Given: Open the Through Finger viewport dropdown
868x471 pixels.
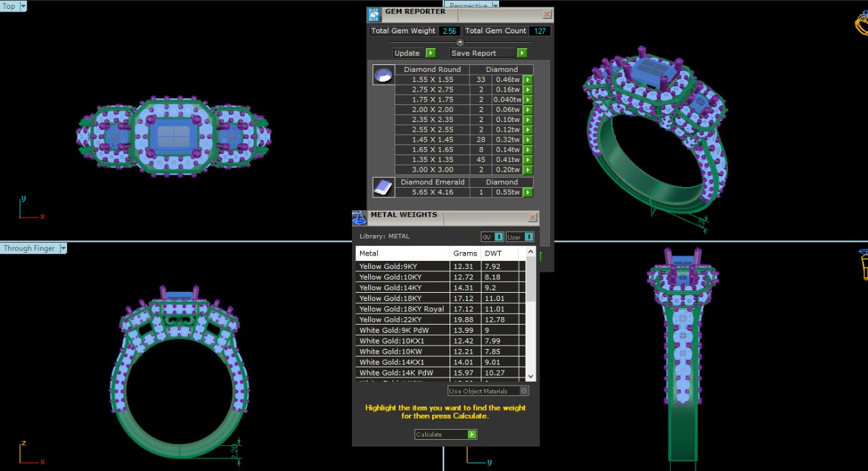Looking at the screenshot, I should [x=63, y=249].
